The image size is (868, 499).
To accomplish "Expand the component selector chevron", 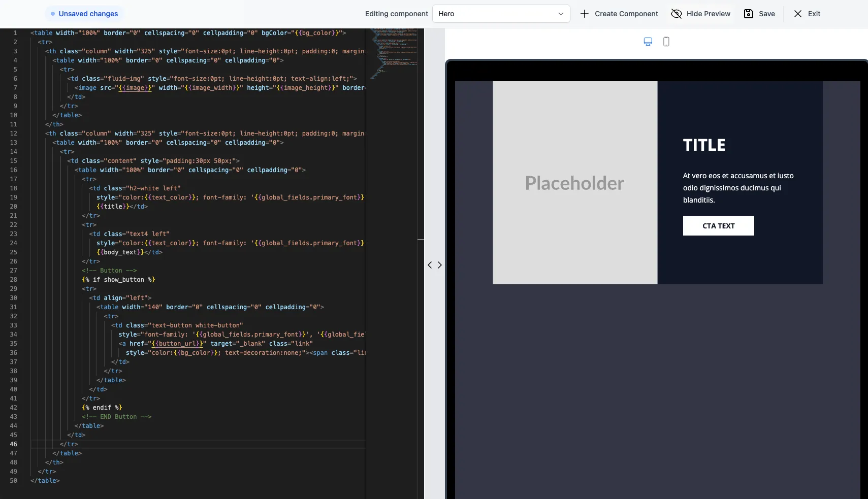I will coord(560,14).
